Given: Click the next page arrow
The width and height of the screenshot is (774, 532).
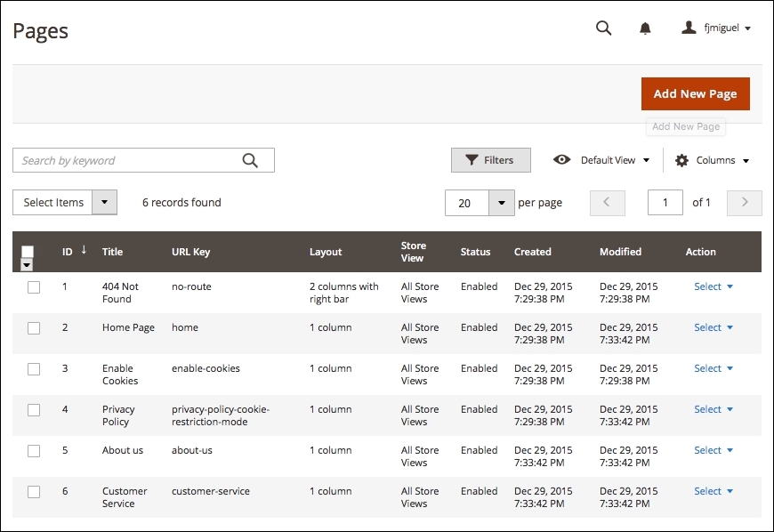Looking at the screenshot, I should (x=744, y=203).
